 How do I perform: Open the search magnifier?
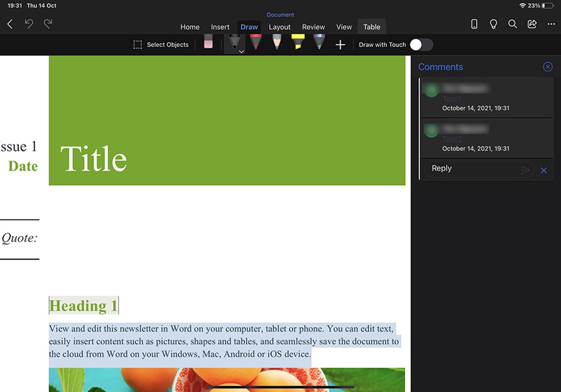(x=513, y=24)
